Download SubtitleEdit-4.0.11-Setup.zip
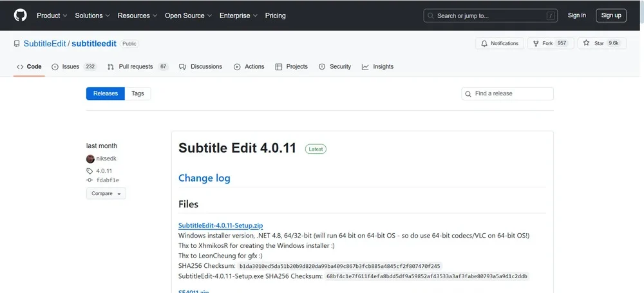This screenshot has height=293, width=644. (220, 225)
